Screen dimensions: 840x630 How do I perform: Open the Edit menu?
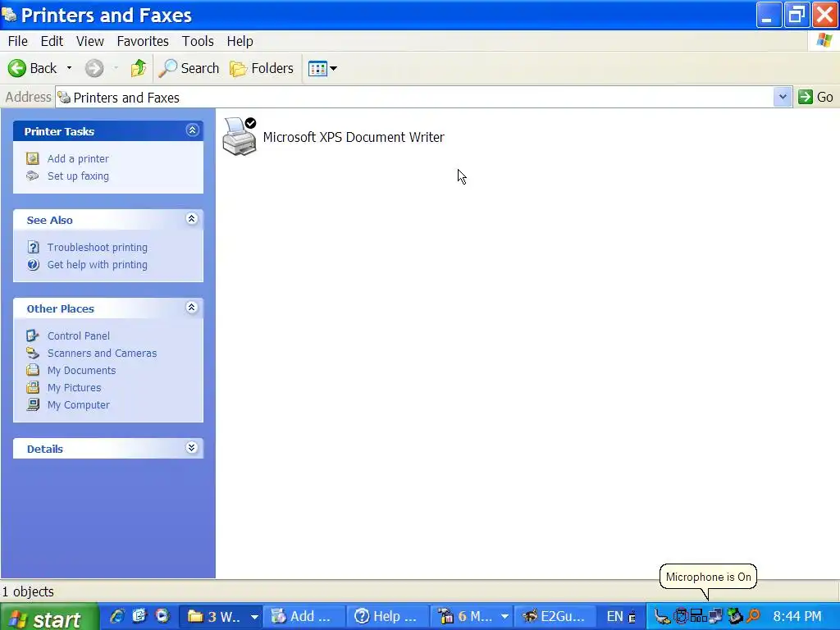coord(52,41)
